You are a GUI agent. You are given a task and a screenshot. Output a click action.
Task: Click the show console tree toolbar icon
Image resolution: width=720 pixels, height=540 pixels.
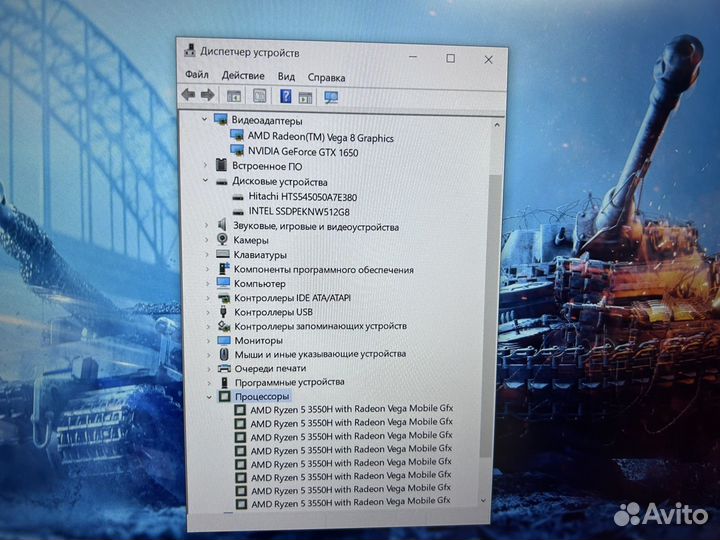[234, 96]
